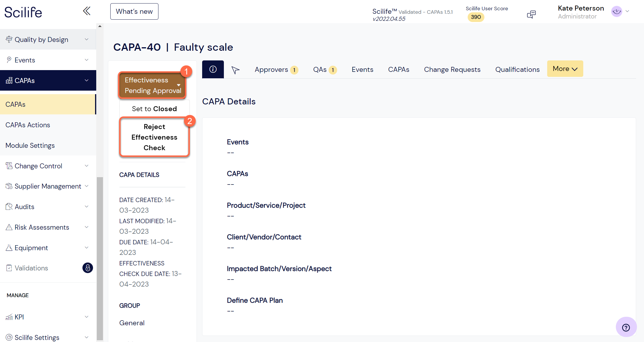644x342 pixels.
Task: Select the cursor arrow tab icon
Action: point(235,70)
